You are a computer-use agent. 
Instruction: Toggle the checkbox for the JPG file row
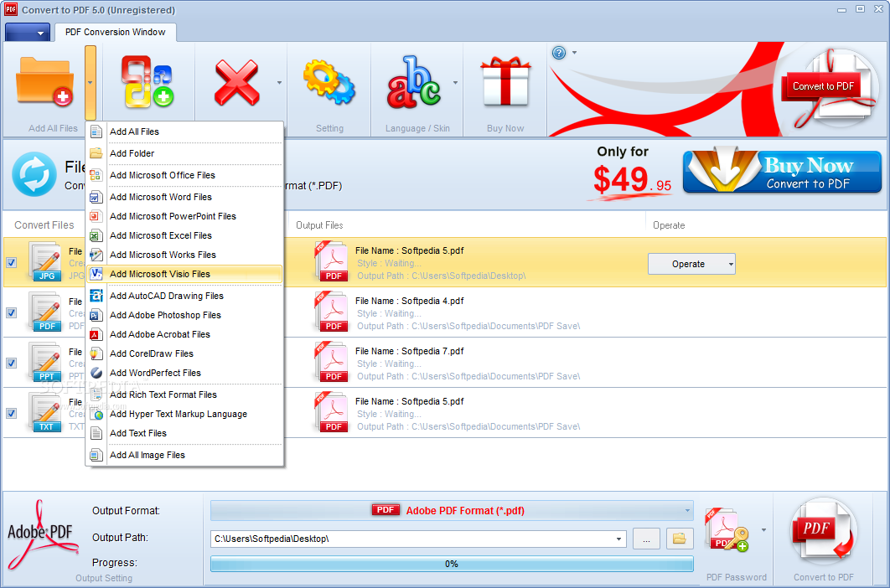tap(12, 263)
